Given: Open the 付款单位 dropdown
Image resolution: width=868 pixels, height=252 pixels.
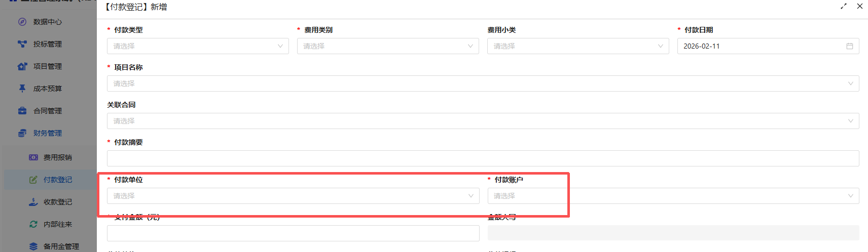Looking at the screenshot, I should (x=293, y=196).
